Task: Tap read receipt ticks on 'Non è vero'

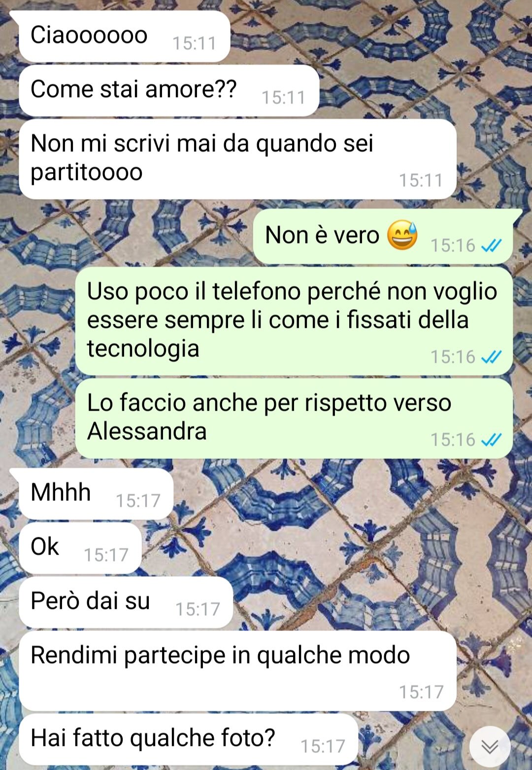Action: [491, 245]
